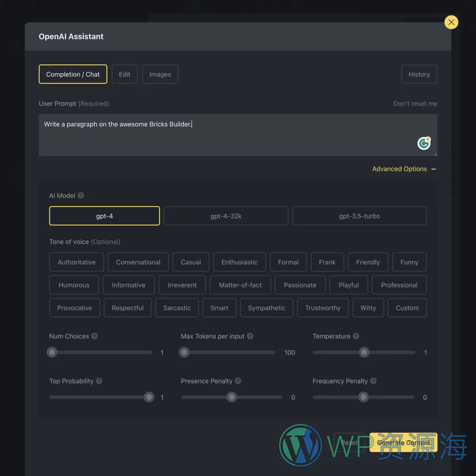
Task: Choose the Funny tone
Action: [x=409, y=262]
